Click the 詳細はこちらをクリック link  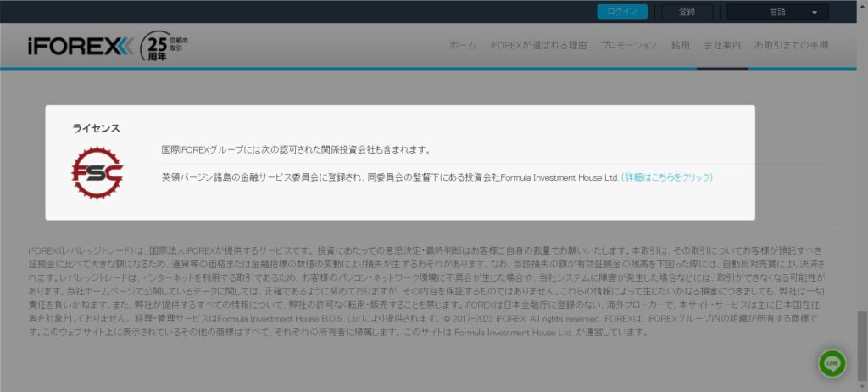pos(667,177)
